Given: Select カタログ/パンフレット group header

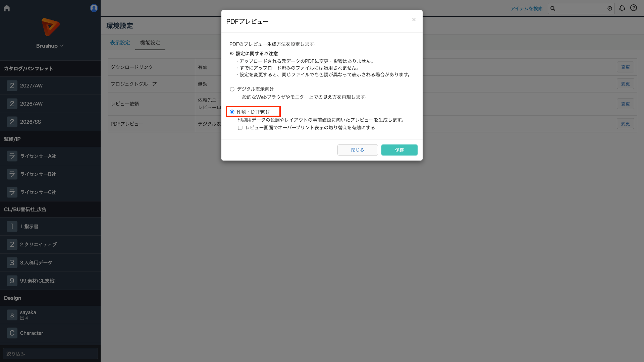Looking at the screenshot, I should 50,69.
